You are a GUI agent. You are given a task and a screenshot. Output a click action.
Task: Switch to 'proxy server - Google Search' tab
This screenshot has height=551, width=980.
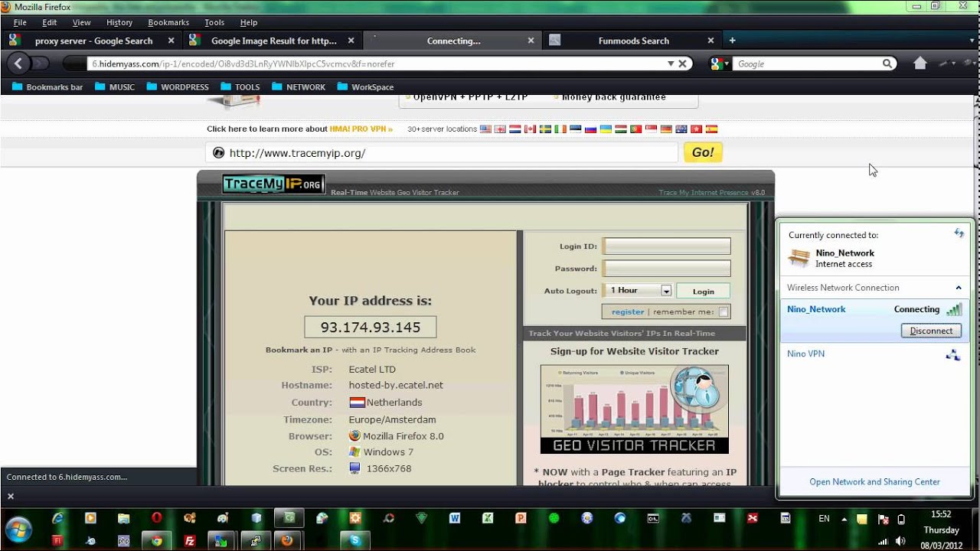(x=92, y=41)
